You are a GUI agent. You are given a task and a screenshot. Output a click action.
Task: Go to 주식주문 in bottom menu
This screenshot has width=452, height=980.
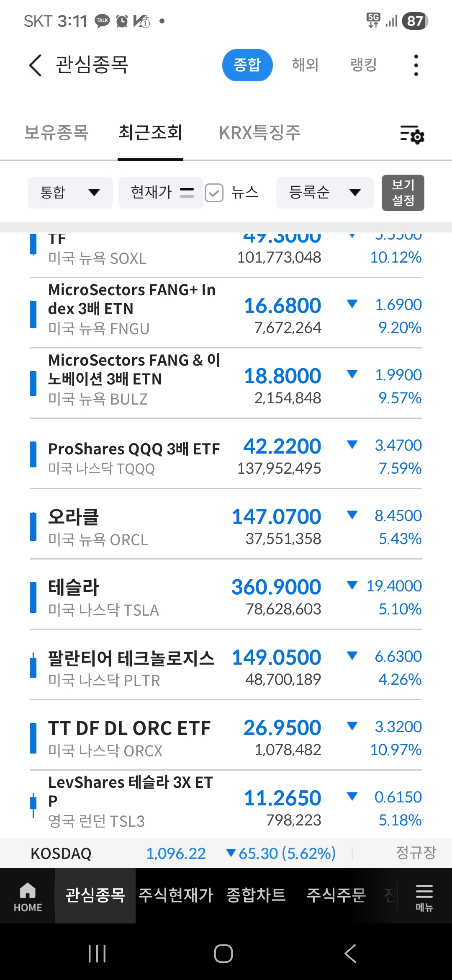tap(336, 895)
